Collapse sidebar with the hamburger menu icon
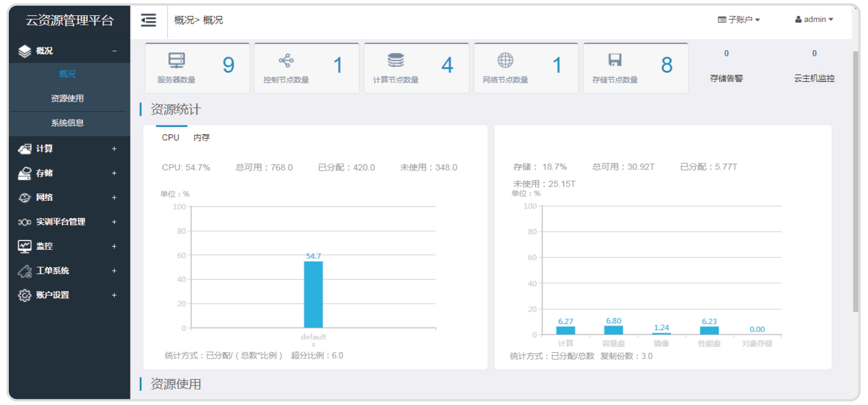 [148, 20]
